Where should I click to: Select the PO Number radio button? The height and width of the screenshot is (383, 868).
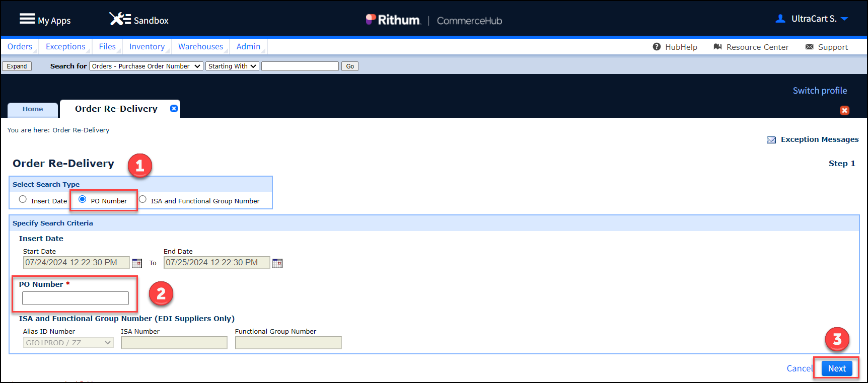click(x=83, y=199)
